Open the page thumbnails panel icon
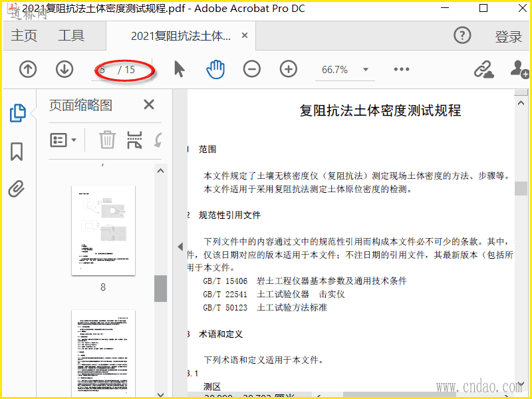The image size is (532, 399). coord(18,112)
